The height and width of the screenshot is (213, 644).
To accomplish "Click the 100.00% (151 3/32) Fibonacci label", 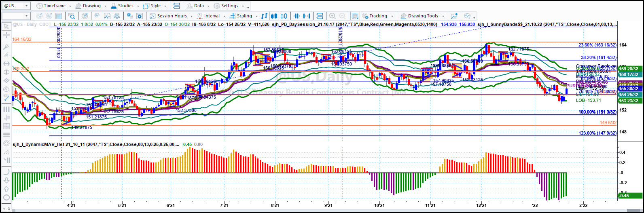I will (x=597, y=112).
